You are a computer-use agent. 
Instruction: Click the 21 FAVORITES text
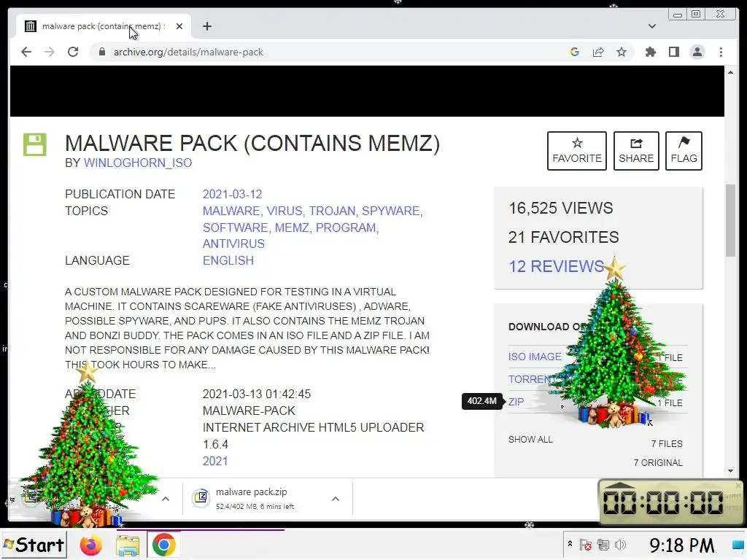(x=564, y=237)
